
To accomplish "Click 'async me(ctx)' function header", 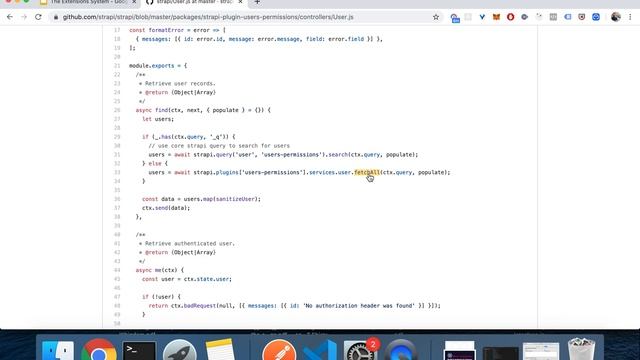I will coord(160,270).
